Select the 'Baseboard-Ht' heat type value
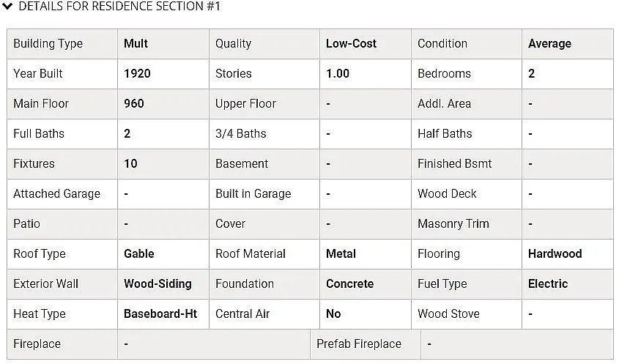 160,313
